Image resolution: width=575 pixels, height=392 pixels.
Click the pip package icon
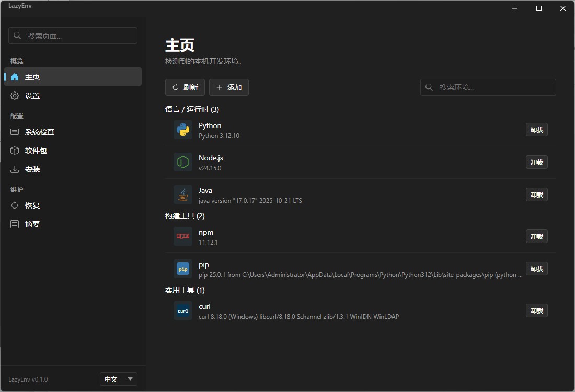[x=182, y=269]
